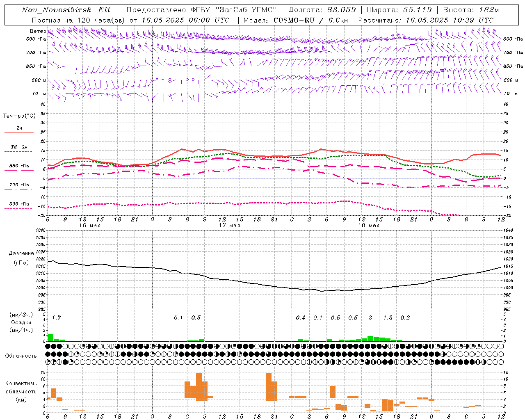
Task: Click the Осадки panel label
Action: click(x=21, y=322)
